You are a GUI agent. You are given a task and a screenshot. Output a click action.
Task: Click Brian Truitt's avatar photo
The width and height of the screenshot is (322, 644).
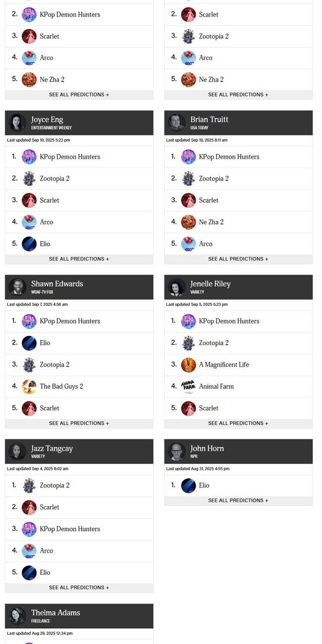177,123
